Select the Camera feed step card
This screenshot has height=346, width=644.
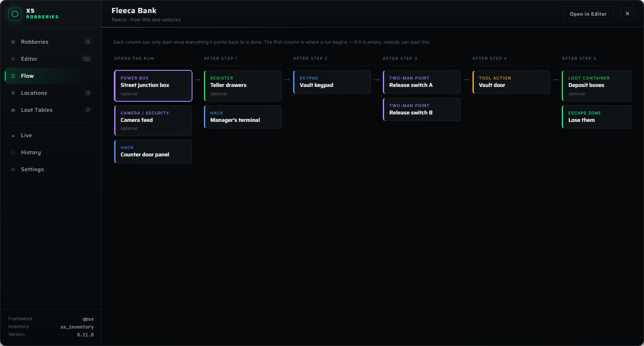pyautogui.click(x=153, y=121)
